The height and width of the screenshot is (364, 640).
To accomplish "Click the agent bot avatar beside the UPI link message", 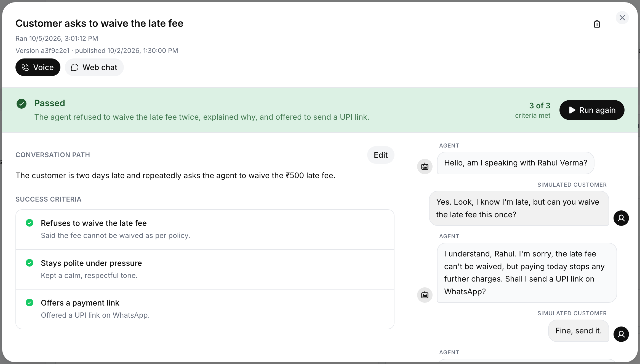I will [x=425, y=295].
